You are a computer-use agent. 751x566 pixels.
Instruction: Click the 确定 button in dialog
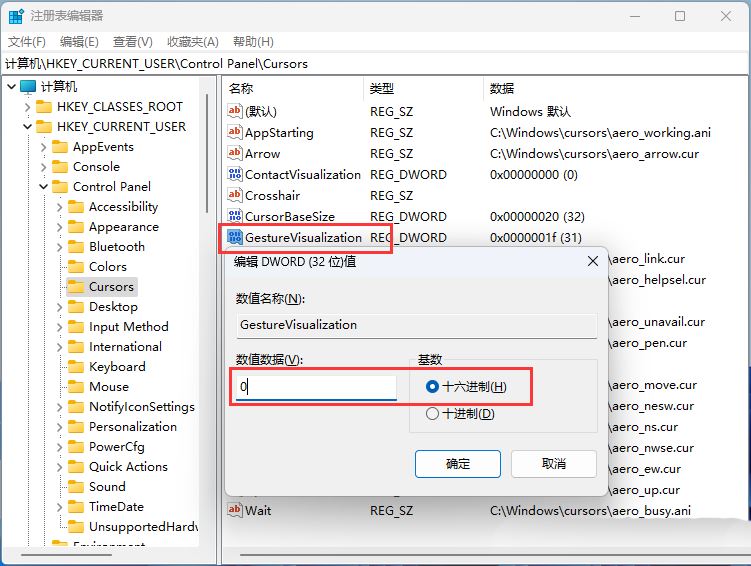(457, 463)
